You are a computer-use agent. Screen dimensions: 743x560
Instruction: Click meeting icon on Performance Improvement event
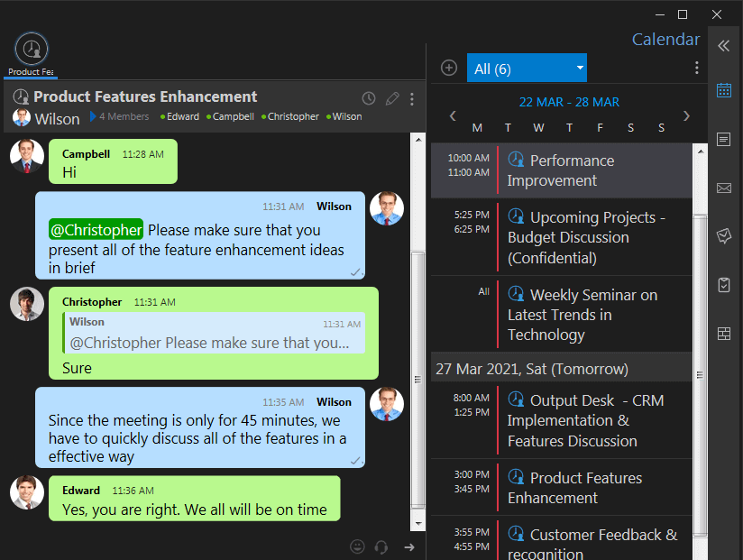pyautogui.click(x=516, y=160)
